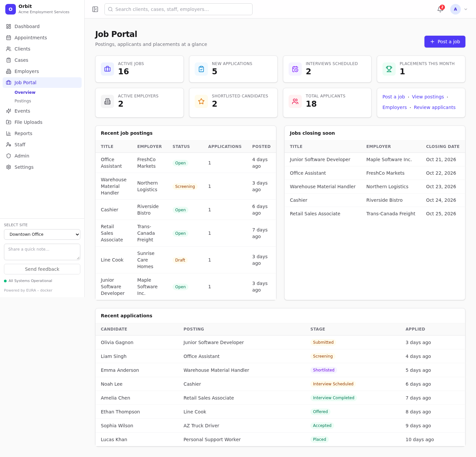Click the Employers quick link
The image size is (476, 457).
(394, 107)
